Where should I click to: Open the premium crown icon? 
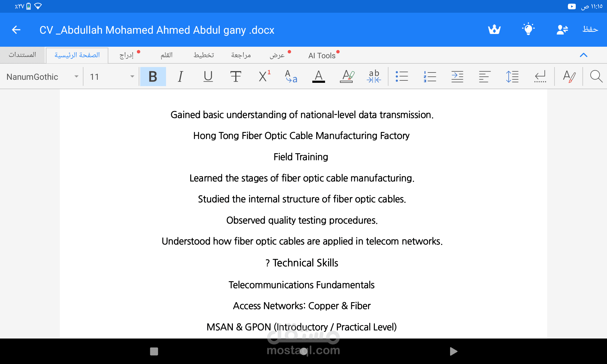click(494, 29)
